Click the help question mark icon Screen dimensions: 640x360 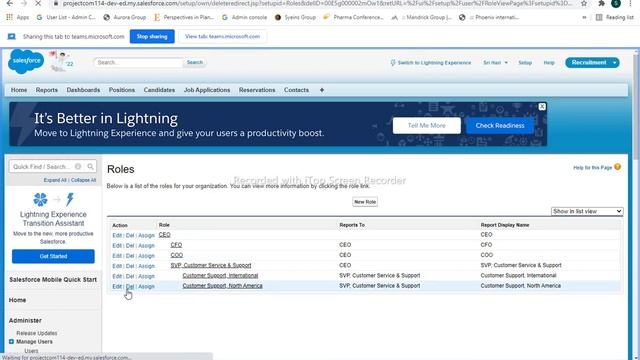(x=618, y=167)
